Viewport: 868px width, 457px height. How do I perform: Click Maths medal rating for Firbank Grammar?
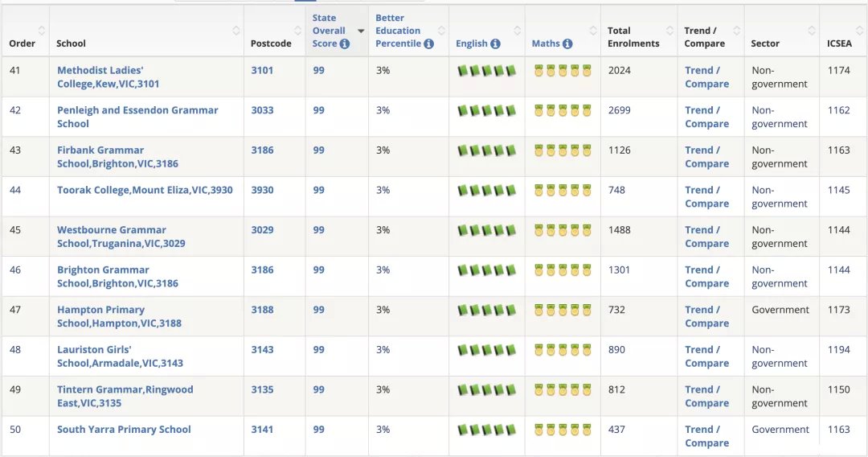coord(563,150)
